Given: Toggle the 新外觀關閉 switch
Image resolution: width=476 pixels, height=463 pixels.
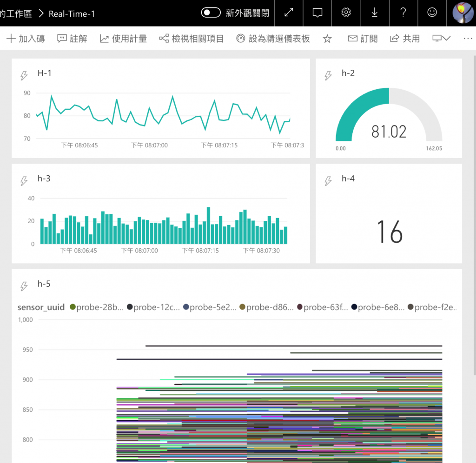Looking at the screenshot, I should (x=211, y=13).
